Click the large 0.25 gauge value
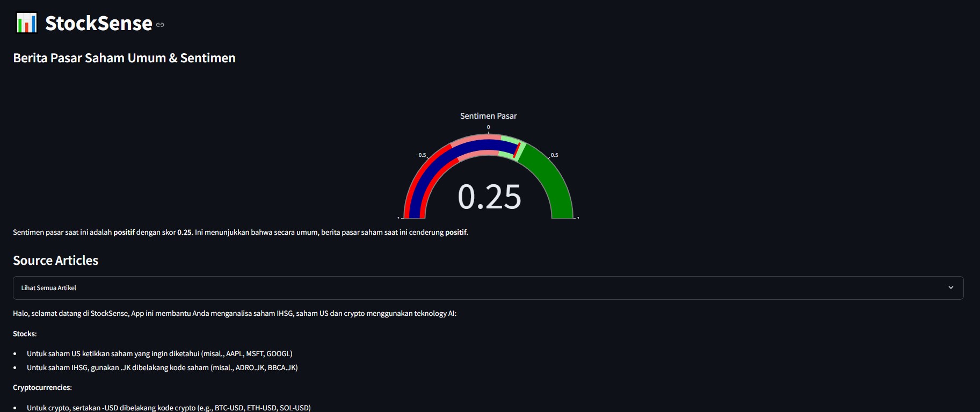The image size is (980, 412). [x=489, y=197]
